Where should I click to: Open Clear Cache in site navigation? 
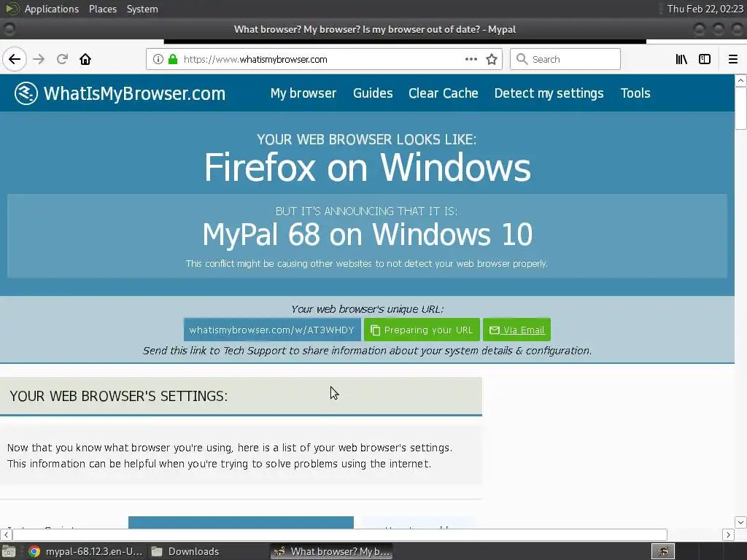pyautogui.click(x=444, y=93)
